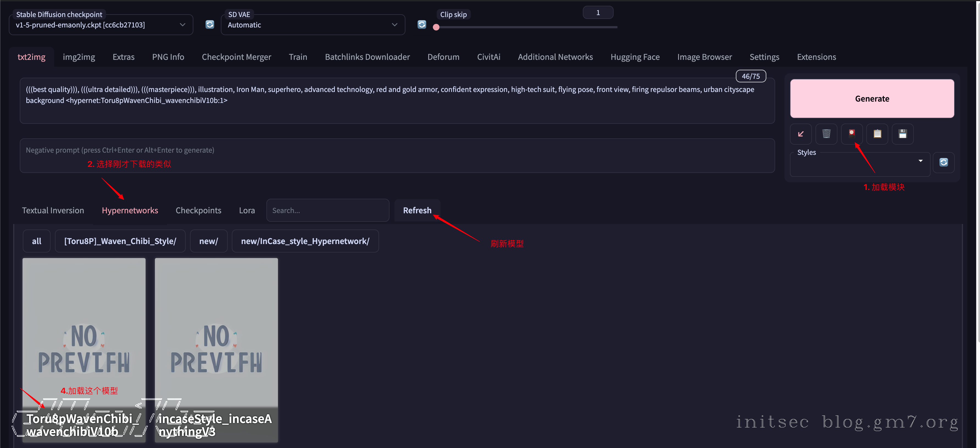The height and width of the screenshot is (448, 980).
Task: Select the Textual Inversion tab
Action: point(53,210)
